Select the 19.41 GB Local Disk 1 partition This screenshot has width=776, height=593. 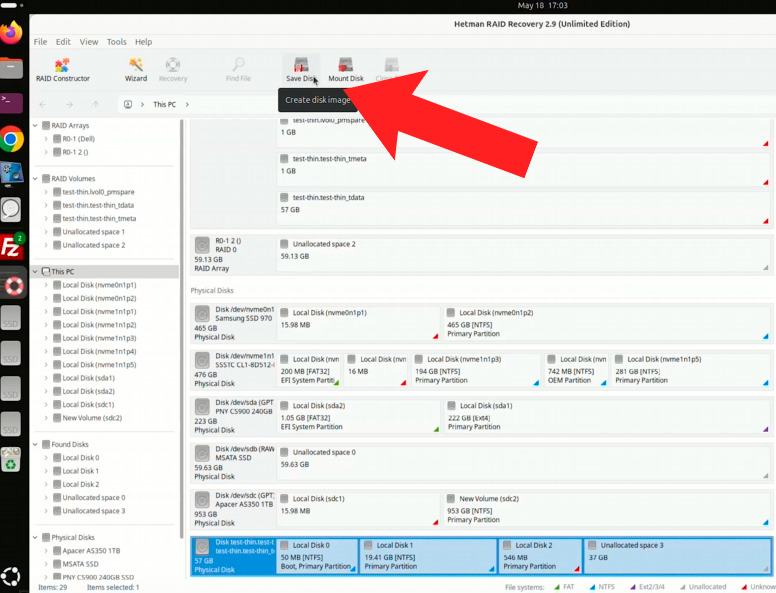coord(429,556)
